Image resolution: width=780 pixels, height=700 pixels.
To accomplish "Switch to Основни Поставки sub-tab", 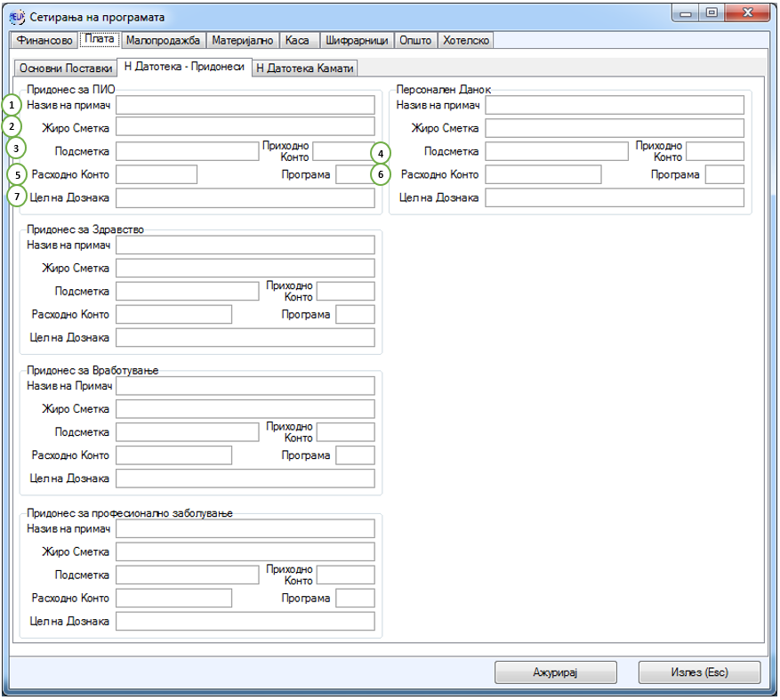I will pos(66,68).
